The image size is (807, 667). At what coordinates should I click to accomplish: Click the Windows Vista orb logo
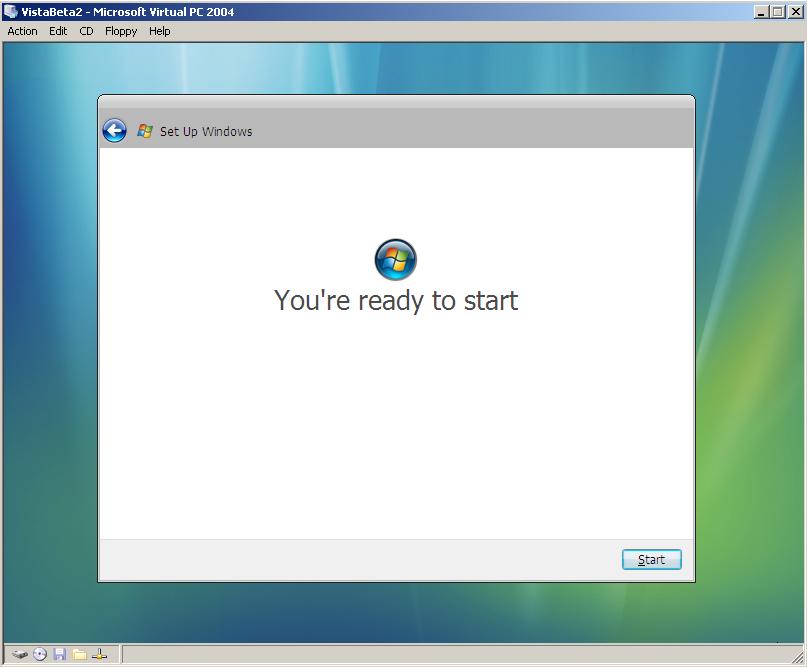395,259
